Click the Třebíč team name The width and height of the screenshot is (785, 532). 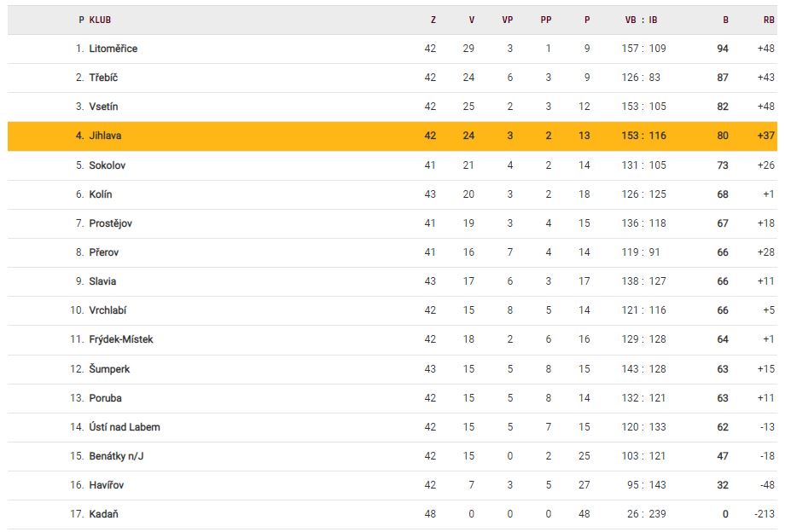click(x=103, y=78)
